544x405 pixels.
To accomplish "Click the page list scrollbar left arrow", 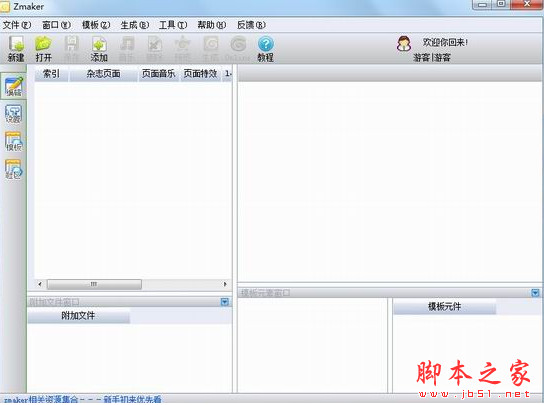I will pyautogui.click(x=40, y=284).
